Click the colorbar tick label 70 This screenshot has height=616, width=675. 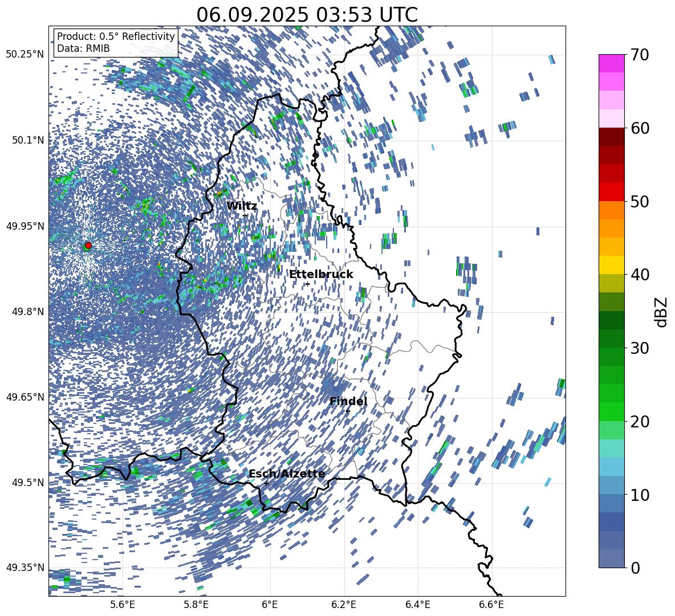(640, 55)
